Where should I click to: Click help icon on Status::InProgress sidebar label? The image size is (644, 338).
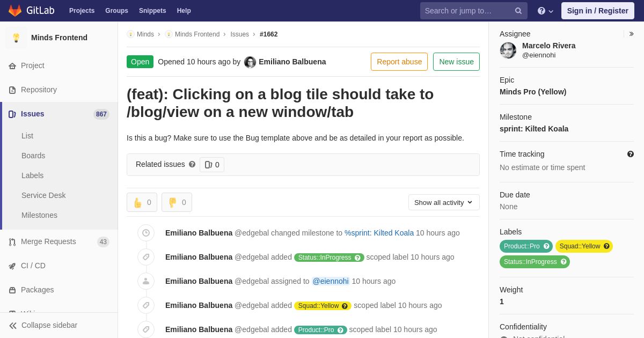coord(563,262)
